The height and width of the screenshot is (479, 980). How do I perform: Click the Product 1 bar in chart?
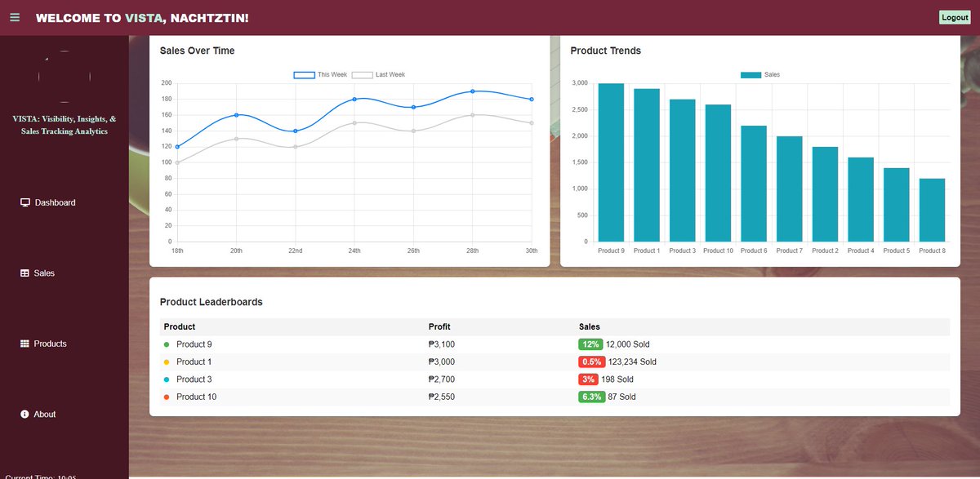(x=647, y=165)
